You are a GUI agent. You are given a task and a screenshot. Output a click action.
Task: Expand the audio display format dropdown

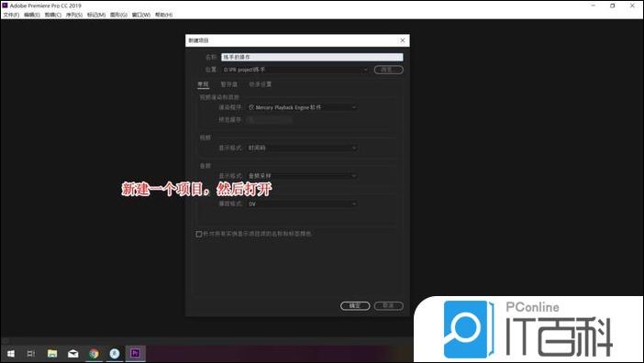[303, 176]
